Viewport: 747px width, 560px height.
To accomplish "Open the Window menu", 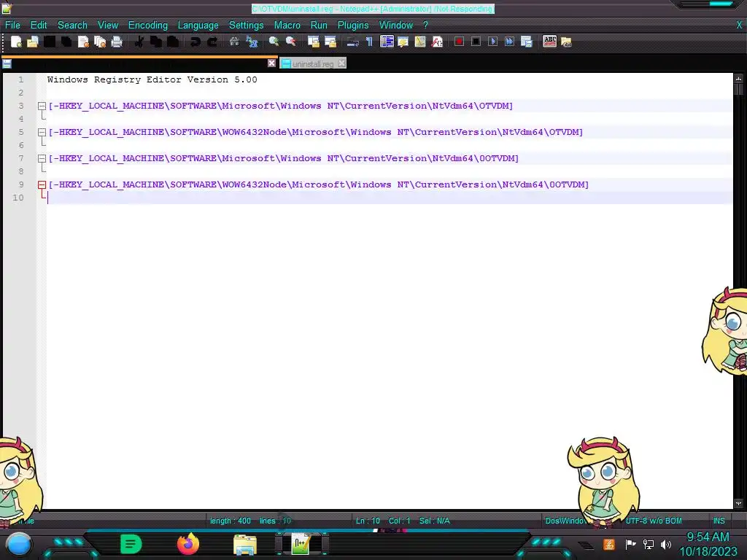I will click(x=396, y=26).
